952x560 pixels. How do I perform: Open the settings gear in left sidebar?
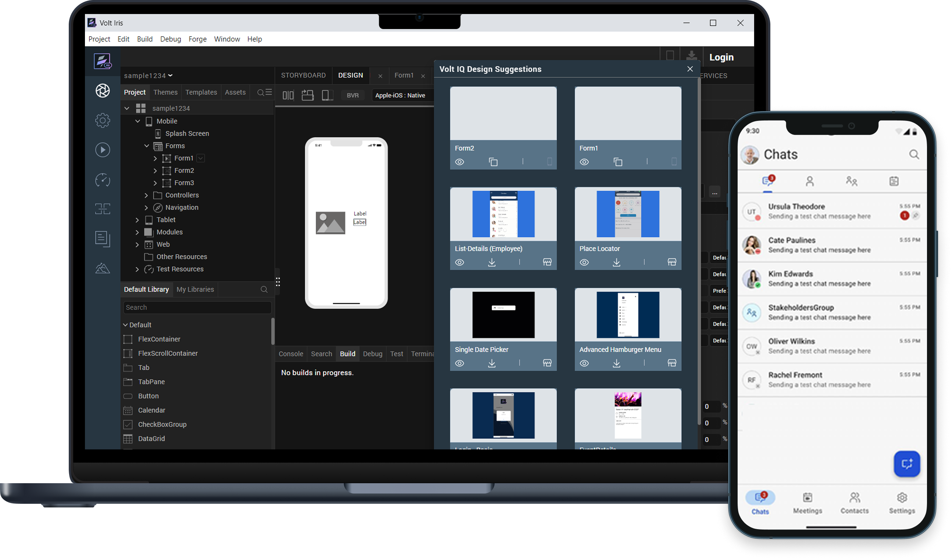[102, 121]
